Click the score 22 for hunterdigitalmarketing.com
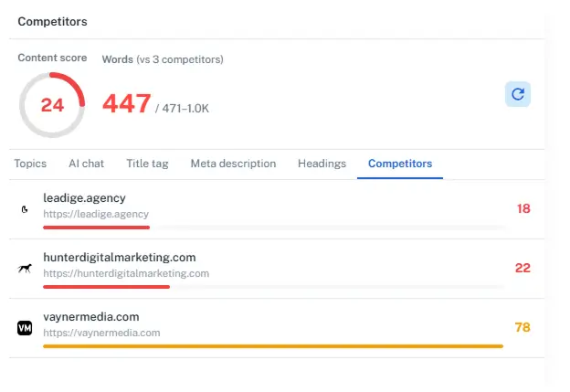Image resolution: width=570 pixels, height=392 pixels. [x=522, y=268]
